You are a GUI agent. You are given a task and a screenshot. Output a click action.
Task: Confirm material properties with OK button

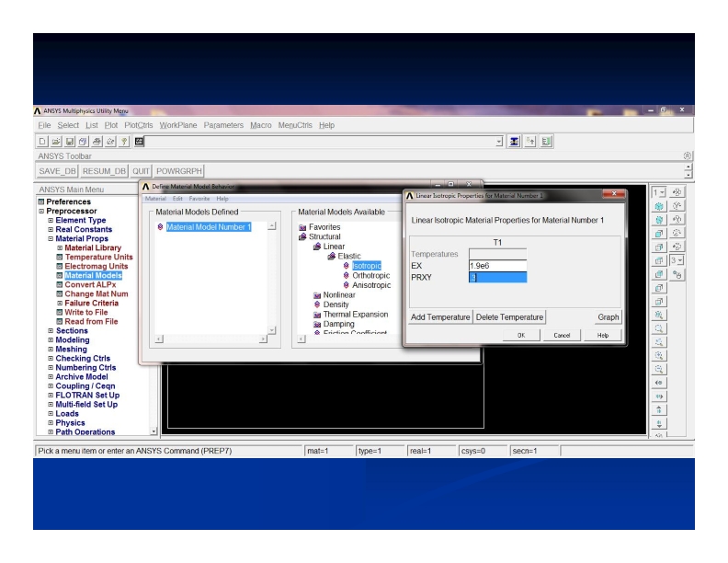(x=520, y=336)
